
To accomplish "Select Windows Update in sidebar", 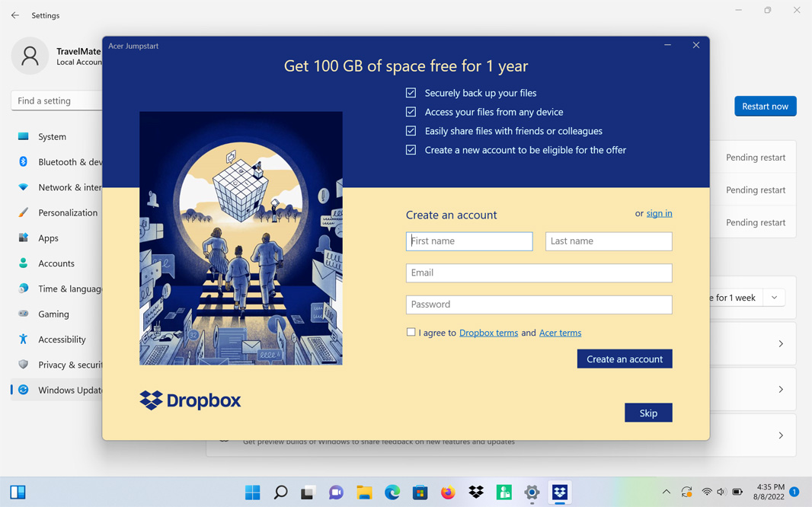I will pos(57,390).
